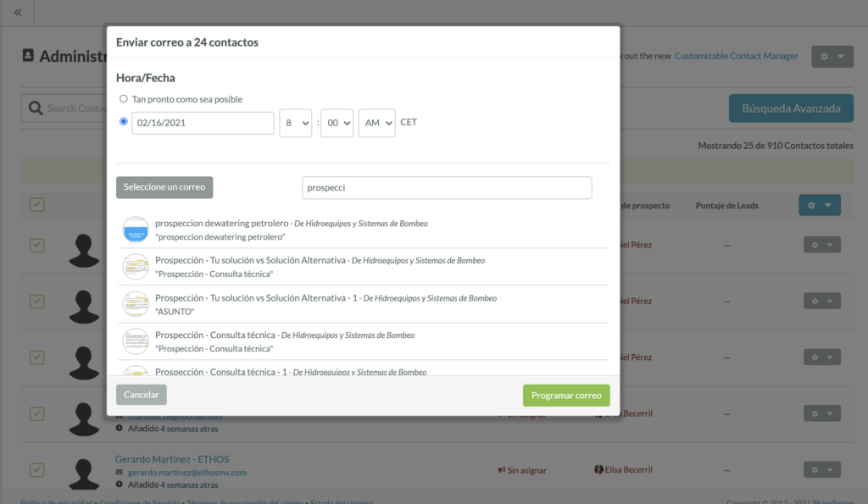The width and height of the screenshot is (868, 504).
Task: Select 'Tan pronto como sea posible' option
Action: [124, 99]
